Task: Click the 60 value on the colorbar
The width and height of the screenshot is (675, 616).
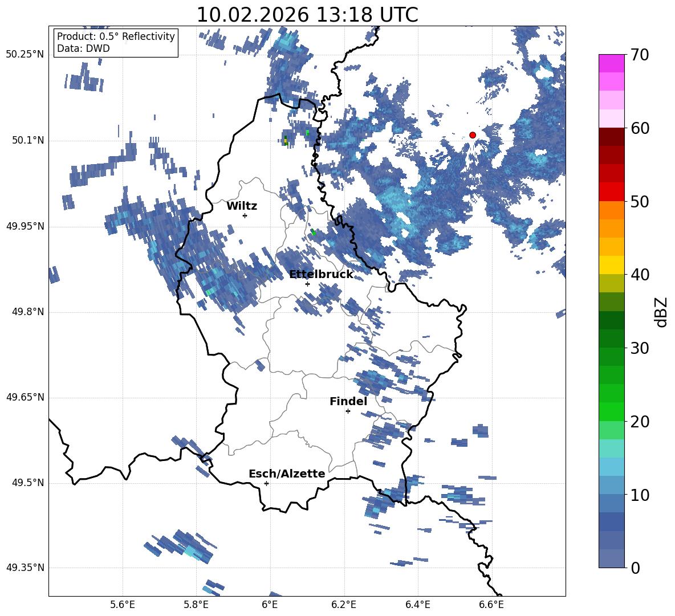Action: (x=640, y=128)
